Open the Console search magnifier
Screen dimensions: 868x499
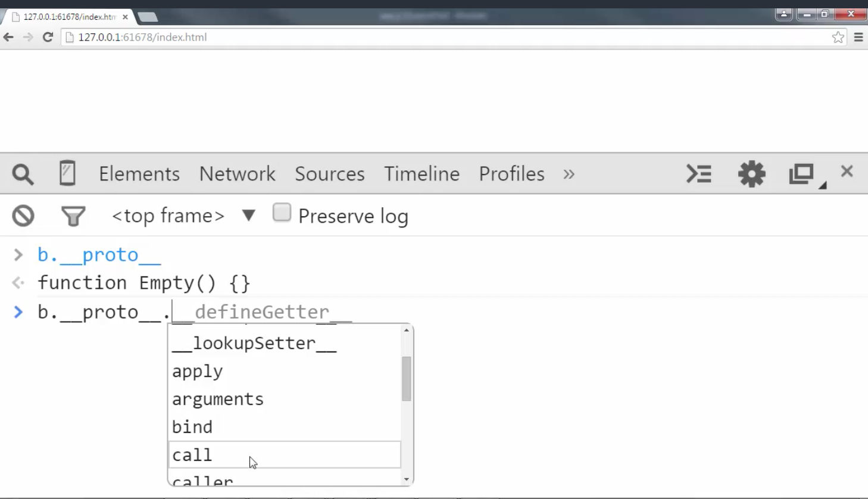(x=22, y=174)
